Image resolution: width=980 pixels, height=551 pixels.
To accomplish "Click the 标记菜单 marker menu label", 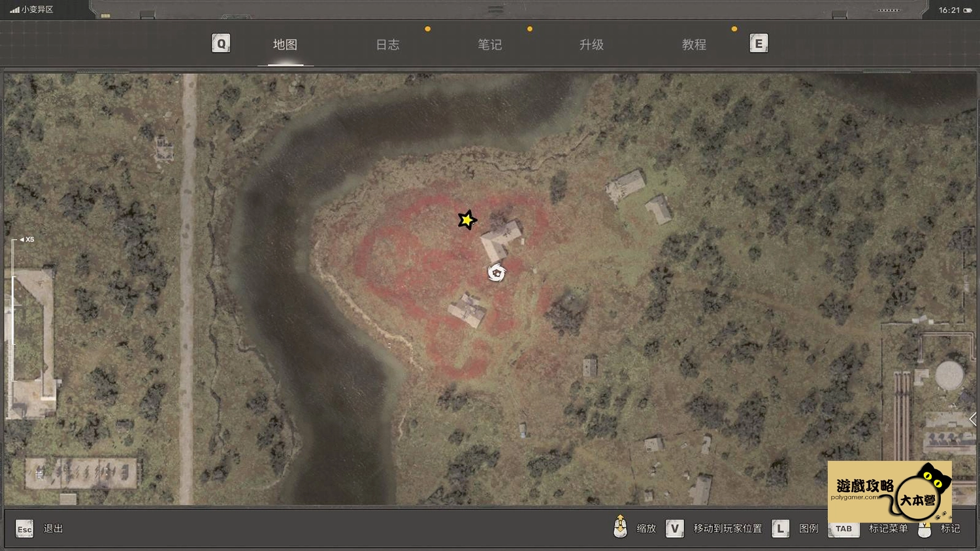I will point(888,528).
